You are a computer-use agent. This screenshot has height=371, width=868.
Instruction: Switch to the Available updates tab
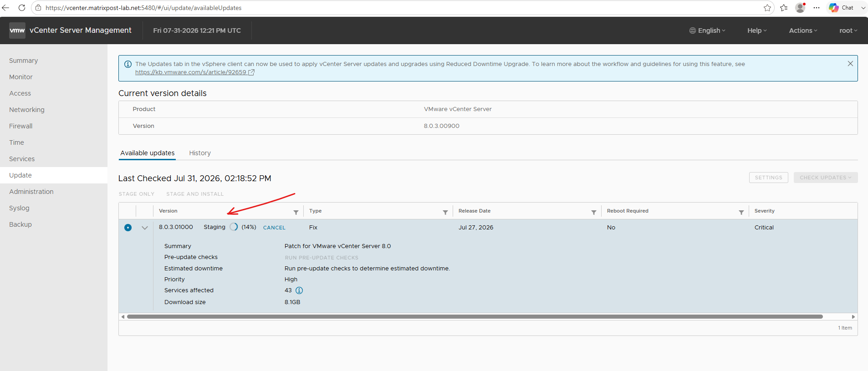(148, 153)
